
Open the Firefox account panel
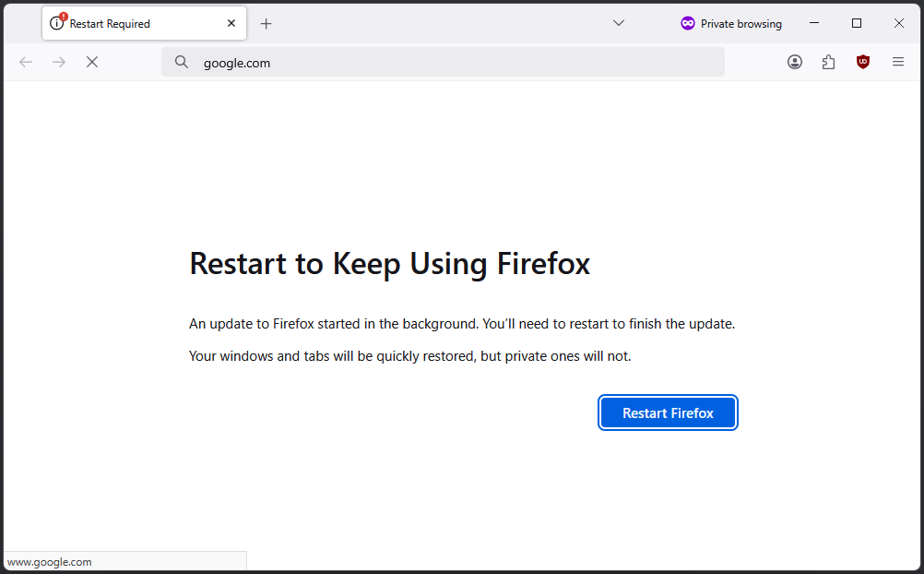795,62
